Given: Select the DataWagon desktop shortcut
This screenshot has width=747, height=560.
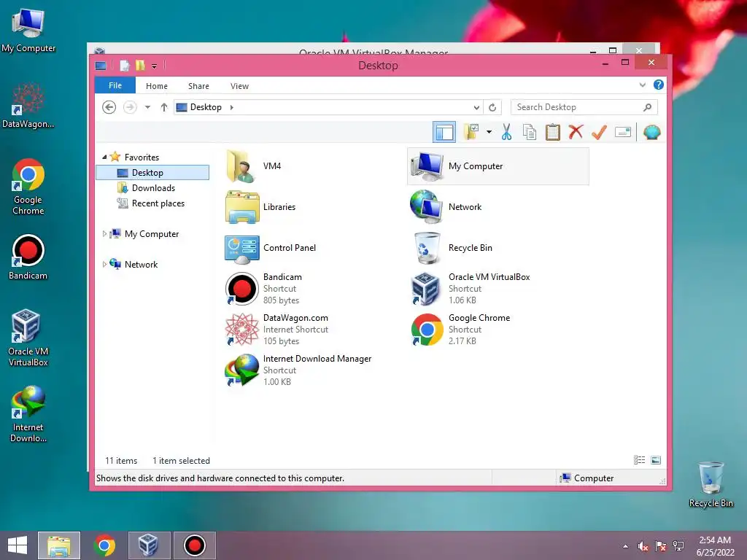Looking at the screenshot, I should [28, 105].
